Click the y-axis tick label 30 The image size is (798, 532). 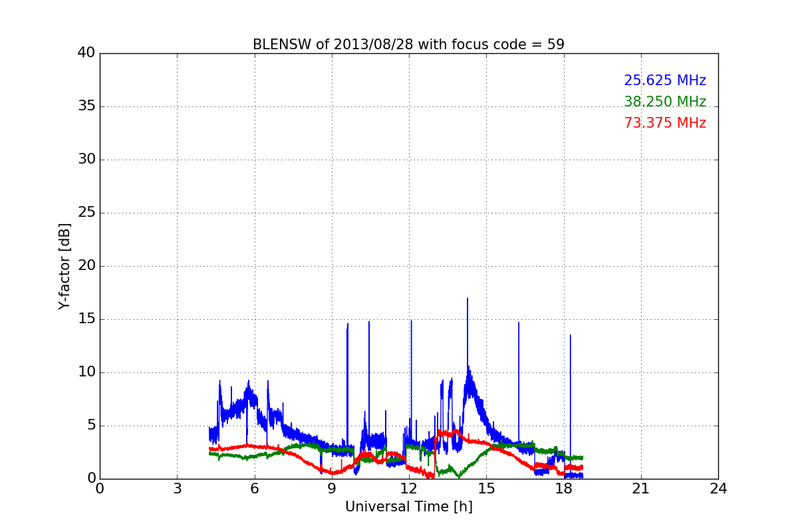(x=86, y=160)
